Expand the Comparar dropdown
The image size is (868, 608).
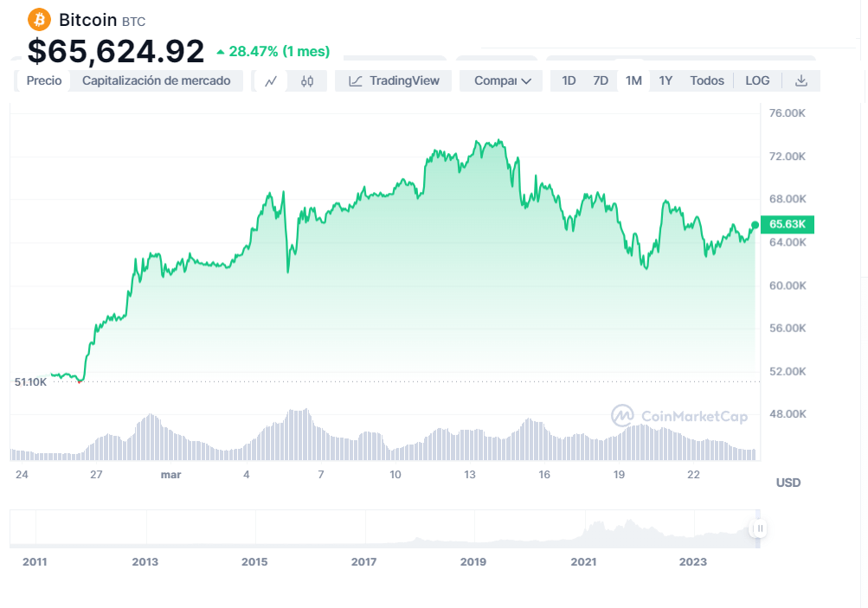click(502, 80)
